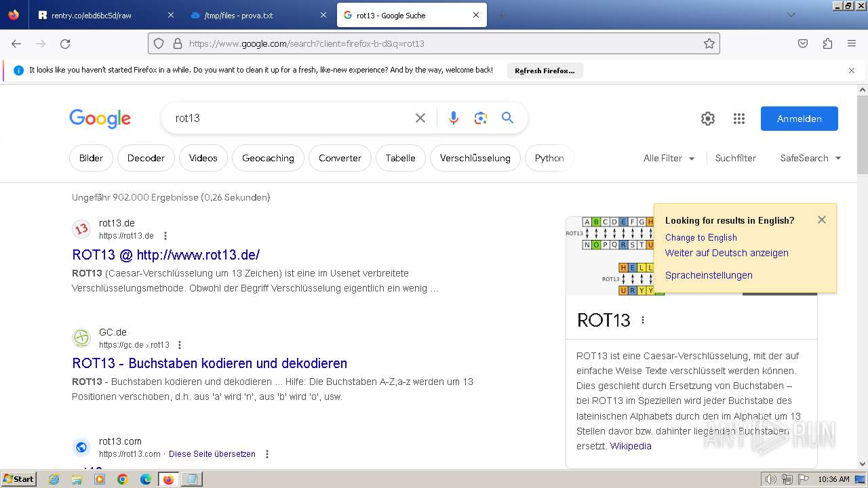Click the Windows Start button
Viewport: 868px width, 488px height.
[x=18, y=479]
